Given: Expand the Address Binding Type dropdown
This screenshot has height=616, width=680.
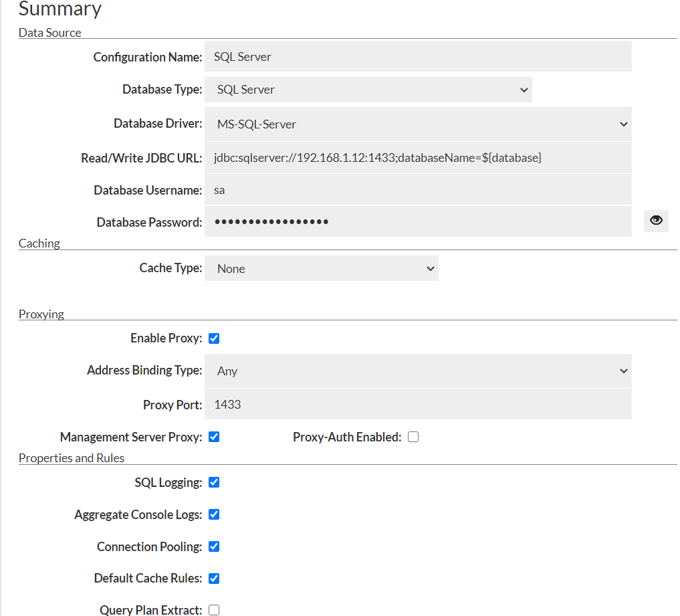Looking at the screenshot, I should pyautogui.click(x=418, y=371).
